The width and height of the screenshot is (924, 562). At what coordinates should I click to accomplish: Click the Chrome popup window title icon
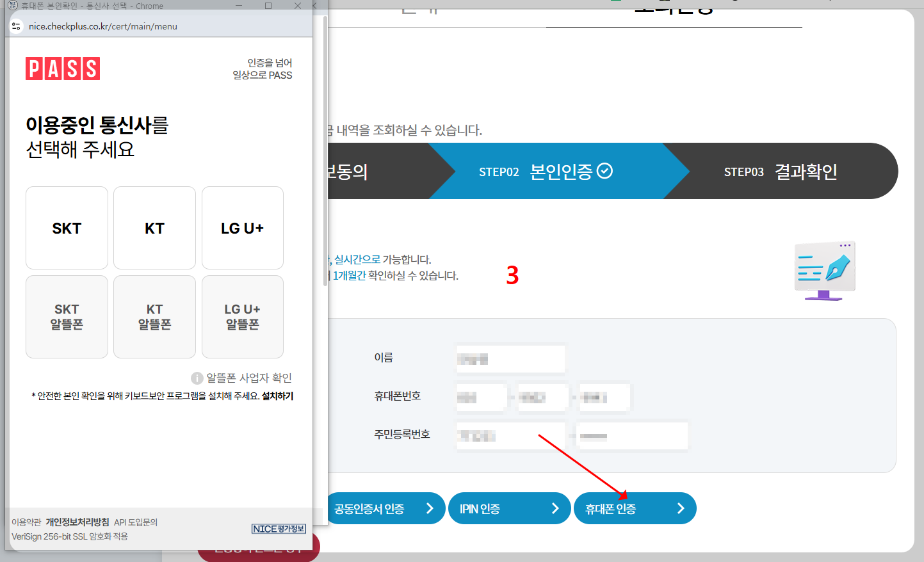(12, 5)
